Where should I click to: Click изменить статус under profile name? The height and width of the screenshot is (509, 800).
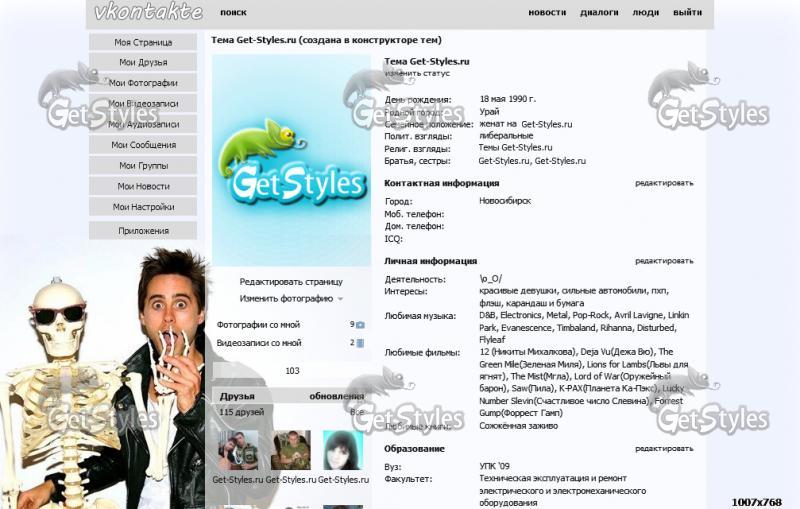coord(417,73)
